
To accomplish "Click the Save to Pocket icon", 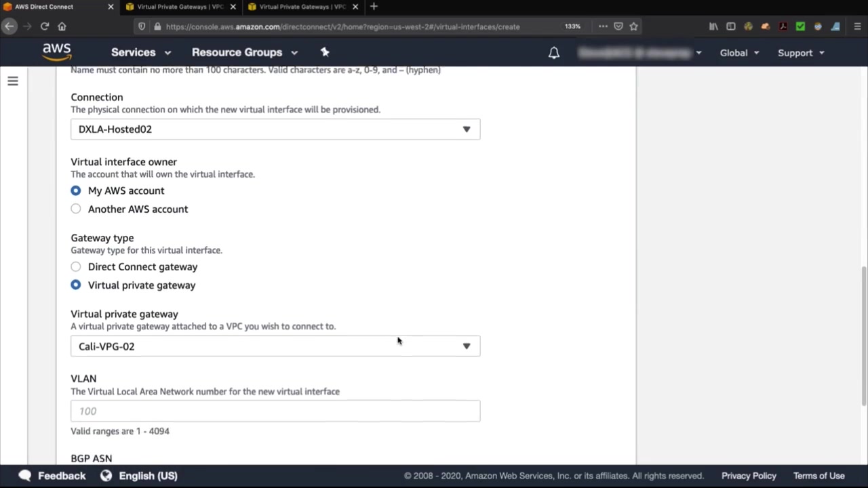I will tap(618, 26).
